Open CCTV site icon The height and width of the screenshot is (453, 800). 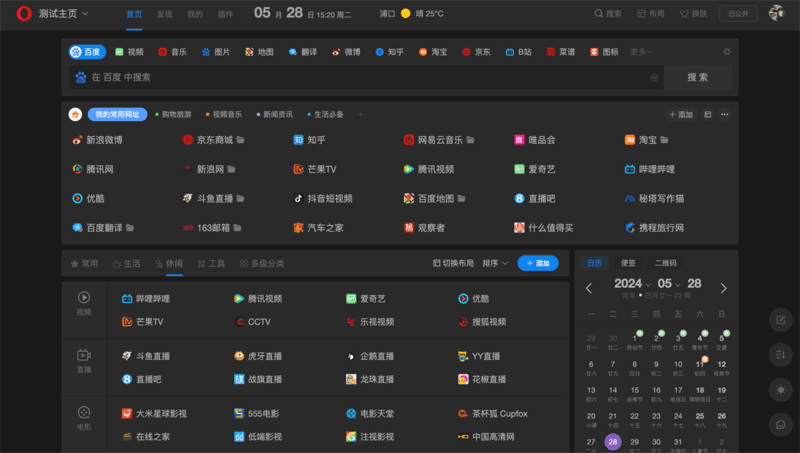pos(239,322)
